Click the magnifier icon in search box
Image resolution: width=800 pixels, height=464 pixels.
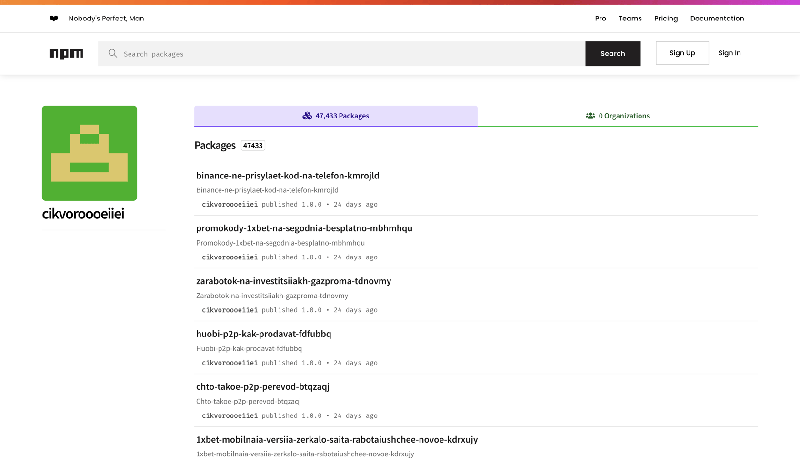[x=113, y=54]
